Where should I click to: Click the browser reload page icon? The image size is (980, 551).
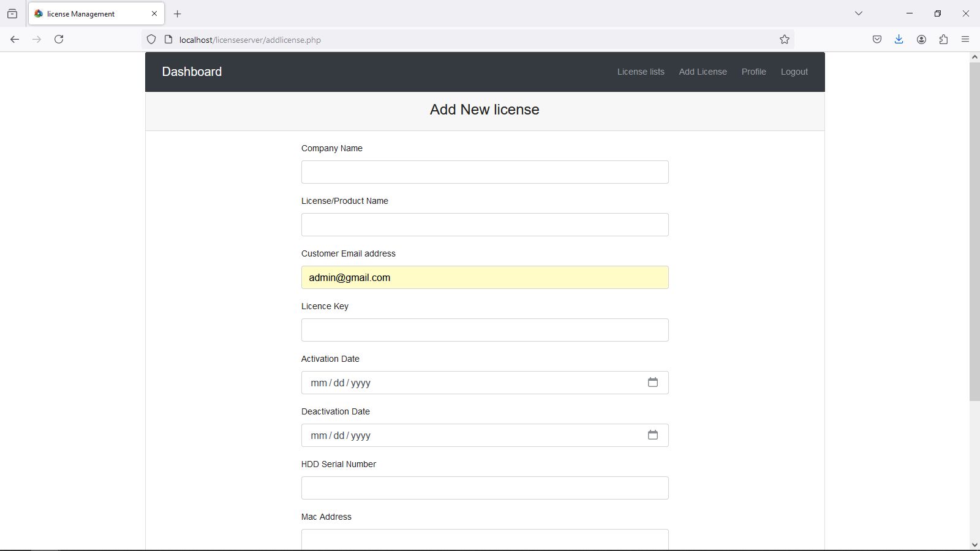tap(59, 39)
